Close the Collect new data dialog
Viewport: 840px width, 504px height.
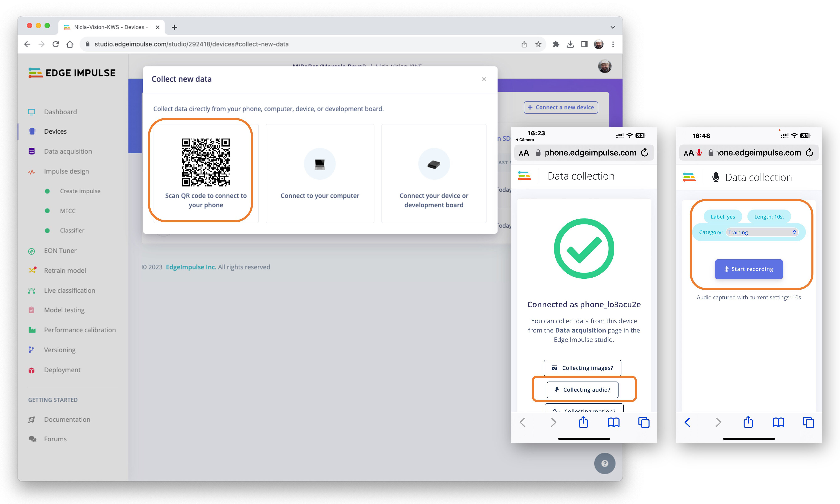point(484,79)
